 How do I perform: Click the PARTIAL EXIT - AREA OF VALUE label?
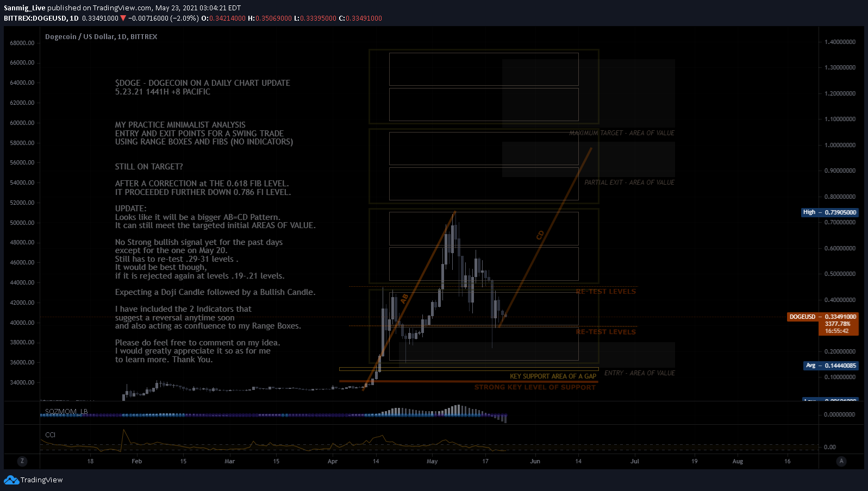[629, 182]
